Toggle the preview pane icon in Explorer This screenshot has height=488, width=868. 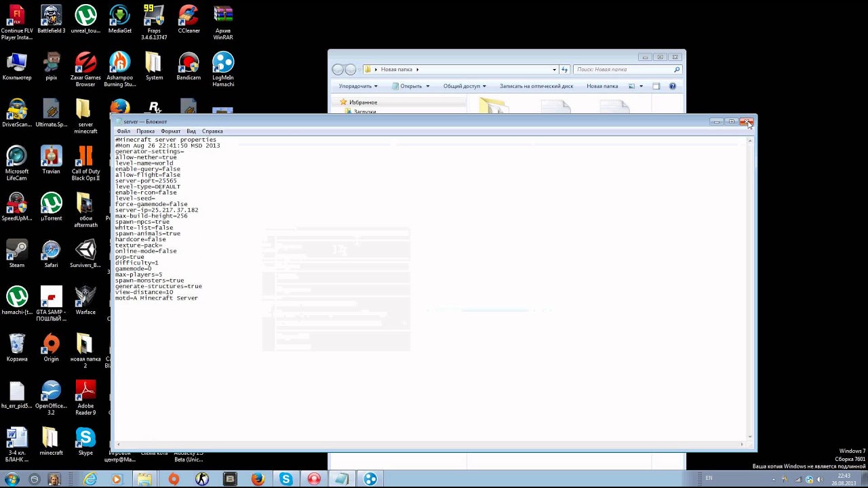tap(656, 86)
